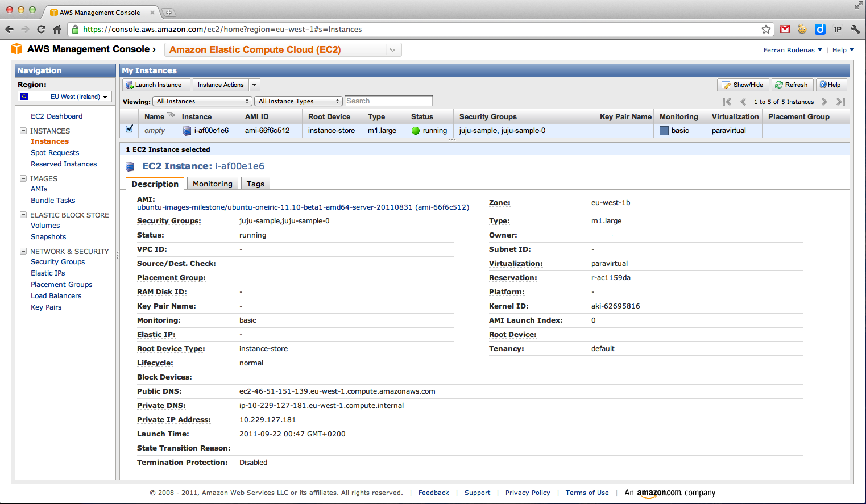The image size is (866, 504).
Task: Reload the page using browser reload icon
Action: pos(41,29)
